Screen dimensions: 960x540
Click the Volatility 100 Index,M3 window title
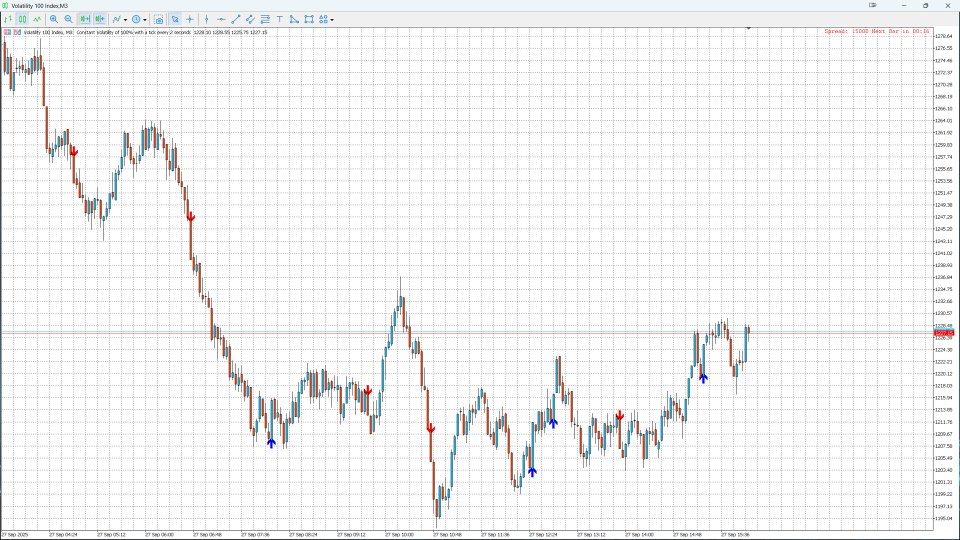click(x=39, y=6)
